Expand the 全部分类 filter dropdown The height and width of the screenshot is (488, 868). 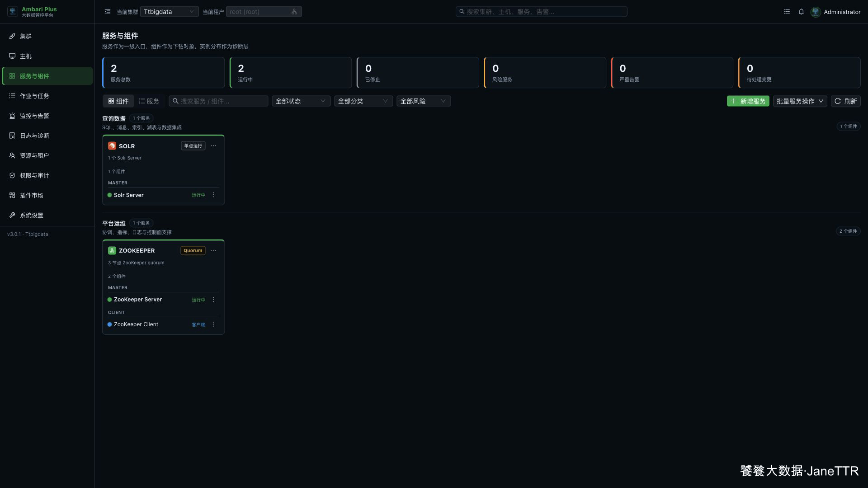363,101
